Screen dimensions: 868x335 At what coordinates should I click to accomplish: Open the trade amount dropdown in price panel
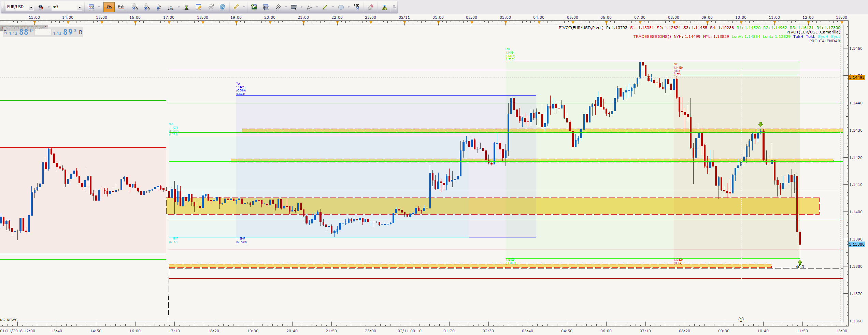(49, 32)
